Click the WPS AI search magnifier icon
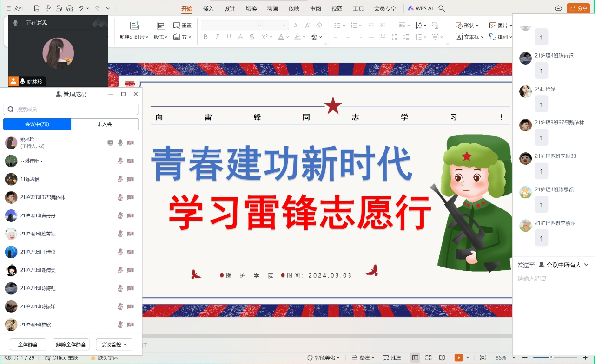Screen dimensions: 595x364 (x=442, y=8)
